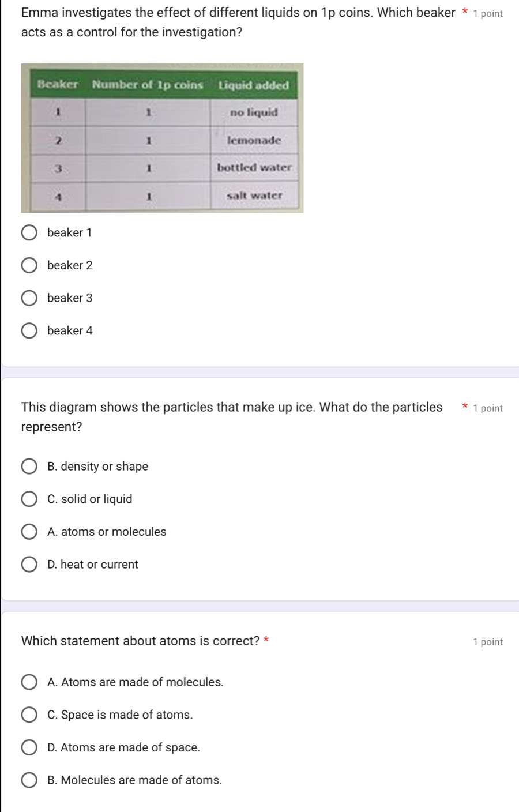Screen dimensions: 519x812
Task: Select the 'beaker 1' radio option
Action: [29, 233]
